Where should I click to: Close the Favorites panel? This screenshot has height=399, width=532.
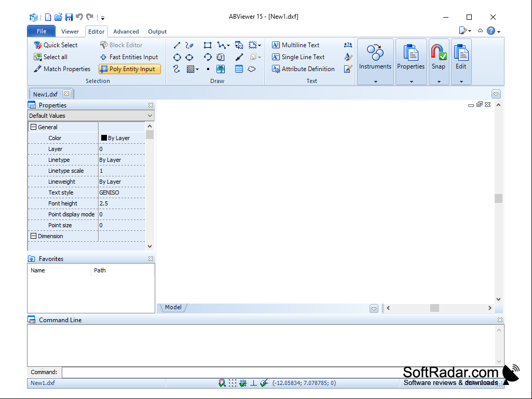(x=151, y=259)
